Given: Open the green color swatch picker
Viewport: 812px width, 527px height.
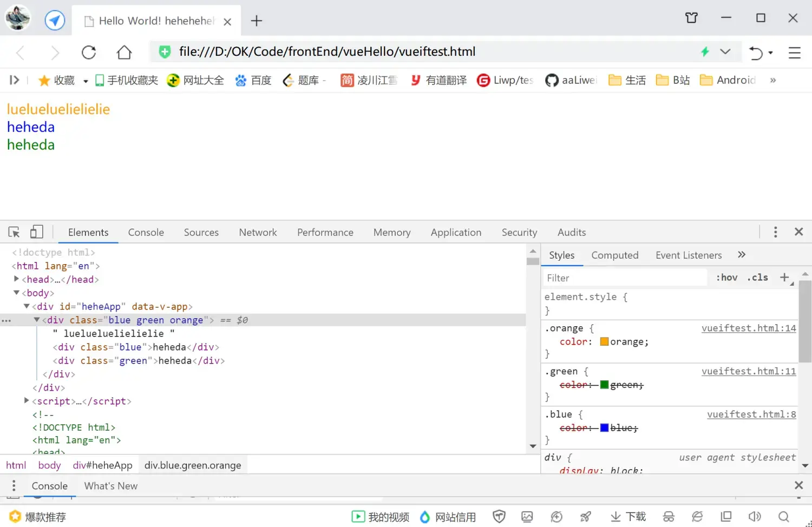Looking at the screenshot, I should (x=604, y=385).
